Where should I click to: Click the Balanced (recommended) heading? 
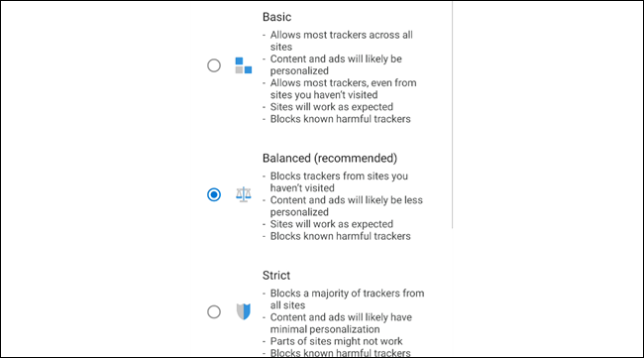click(330, 159)
